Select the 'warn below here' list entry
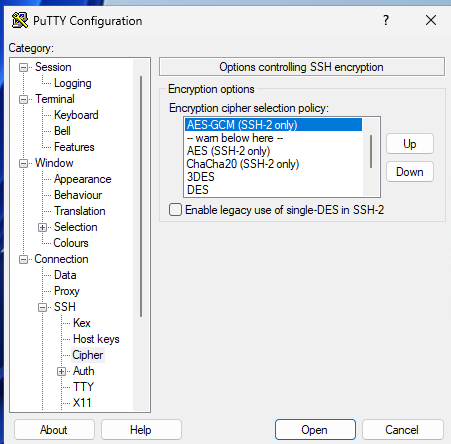The image size is (451, 444). pyautogui.click(x=273, y=138)
